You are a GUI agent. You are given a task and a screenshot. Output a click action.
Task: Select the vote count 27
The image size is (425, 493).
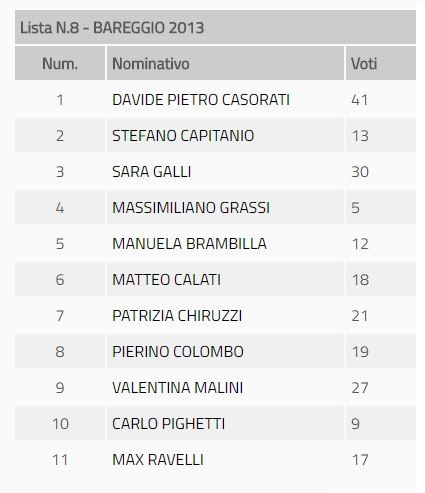(360, 388)
